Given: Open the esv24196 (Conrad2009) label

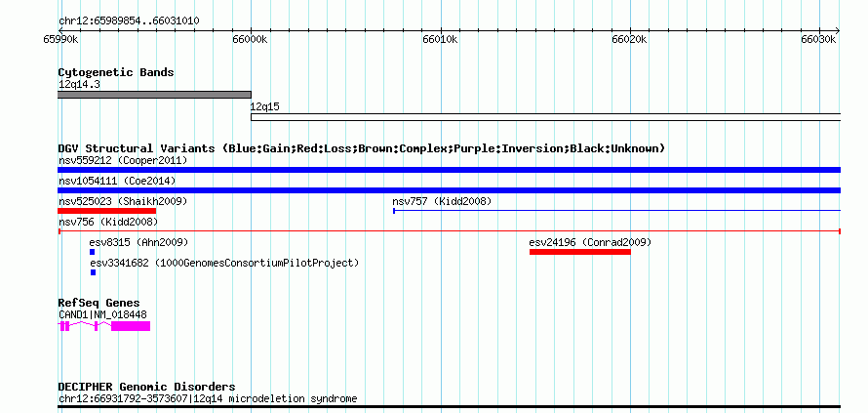Looking at the screenshot, I should point(590,242).
